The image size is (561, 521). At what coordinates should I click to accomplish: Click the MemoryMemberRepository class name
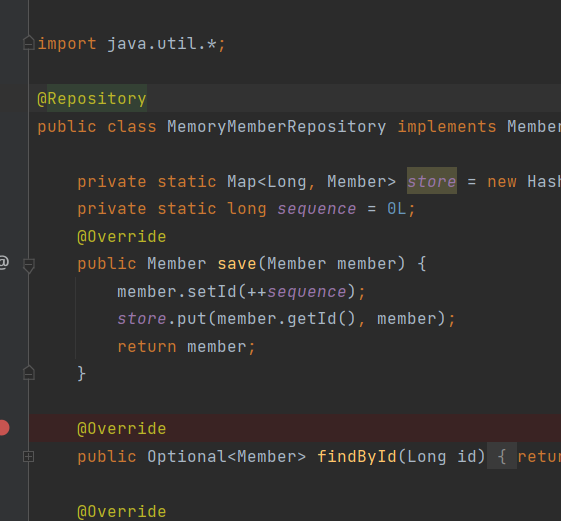[277, 127]
